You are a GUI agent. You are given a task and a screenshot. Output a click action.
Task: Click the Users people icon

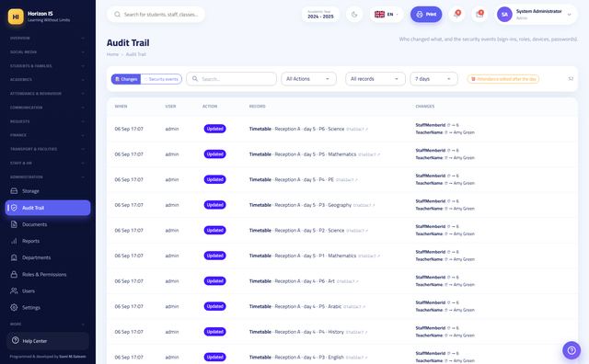pos(14,290)
